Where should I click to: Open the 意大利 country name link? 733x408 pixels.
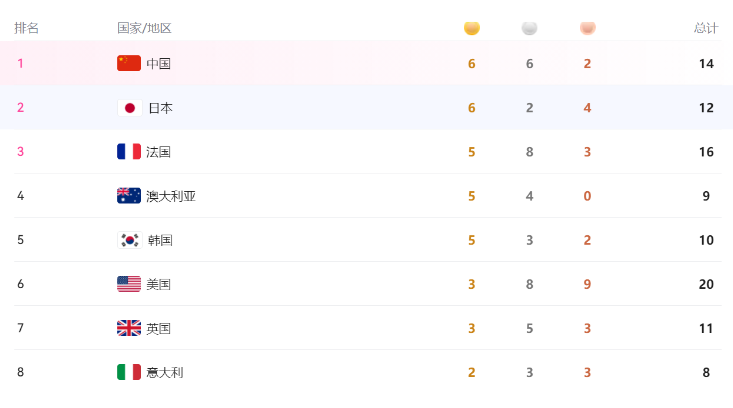tap(165, 372)
